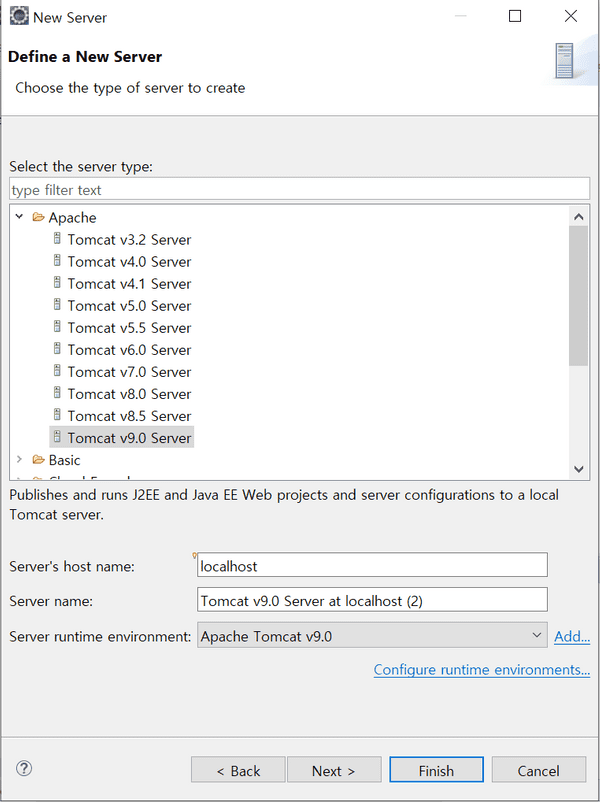Select the Tomcat v5.5 Server icon
This screenshot has height=802, width=600.
coord(58,327)
